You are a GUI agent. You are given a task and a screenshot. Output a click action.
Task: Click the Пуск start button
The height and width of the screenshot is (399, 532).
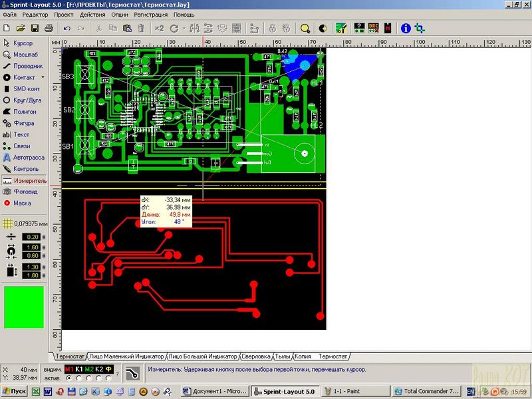[14, 391]
